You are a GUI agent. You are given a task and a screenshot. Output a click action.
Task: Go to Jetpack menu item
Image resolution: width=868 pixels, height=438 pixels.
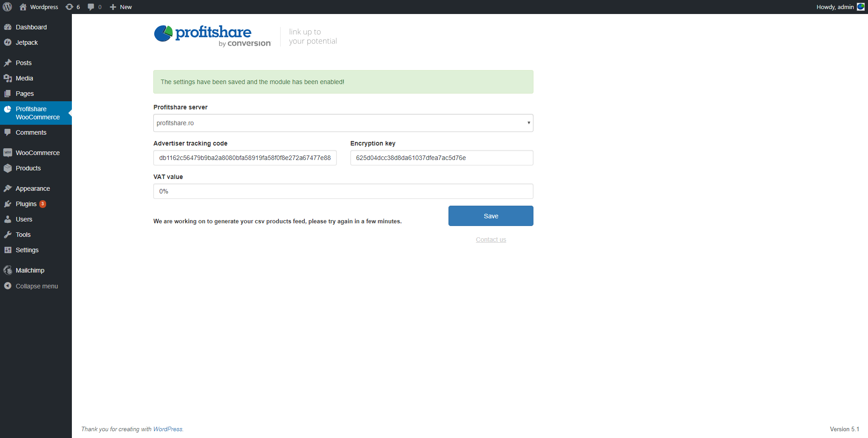click(x=27, y=42)
